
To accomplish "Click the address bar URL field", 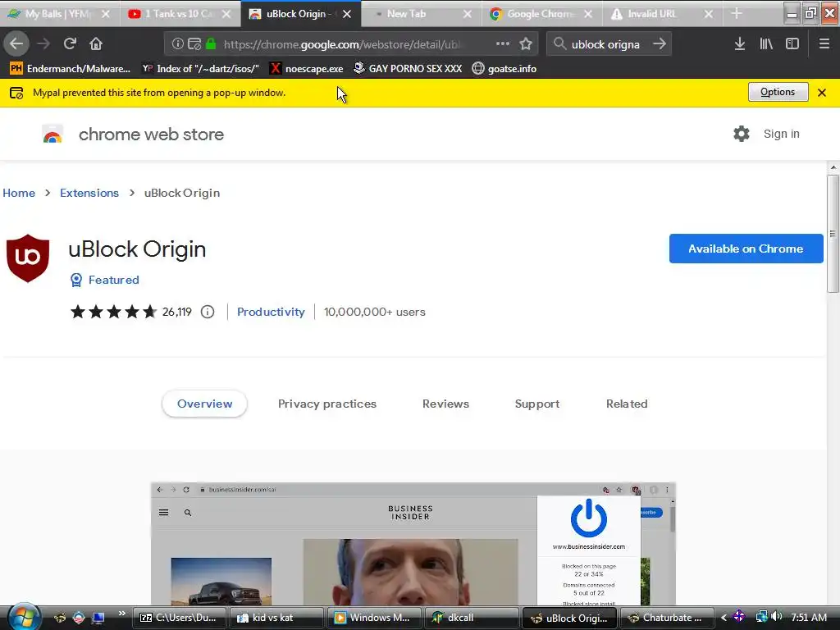I will tap(343, 44).
